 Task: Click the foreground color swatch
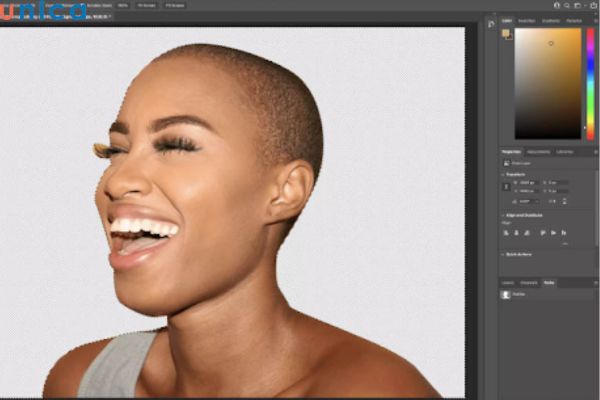pos(506,33)
